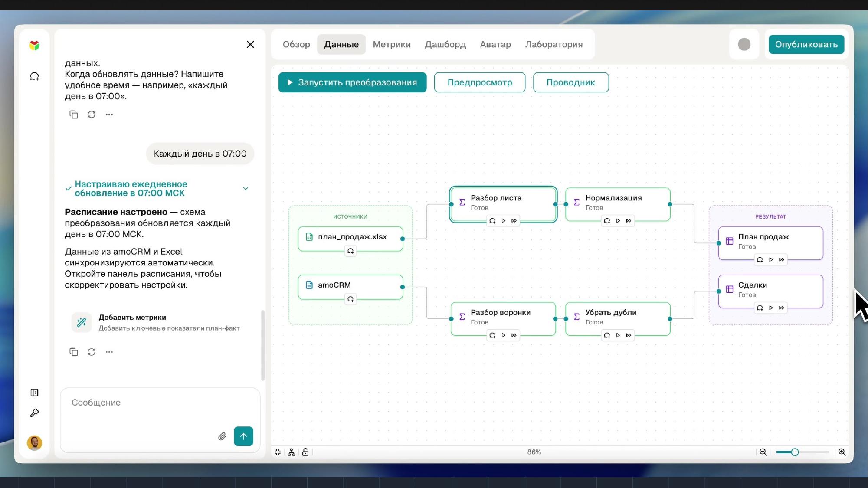Send the message with the arrow button
The height and width of the screenshot is (488, 868).
coord(243,436)
